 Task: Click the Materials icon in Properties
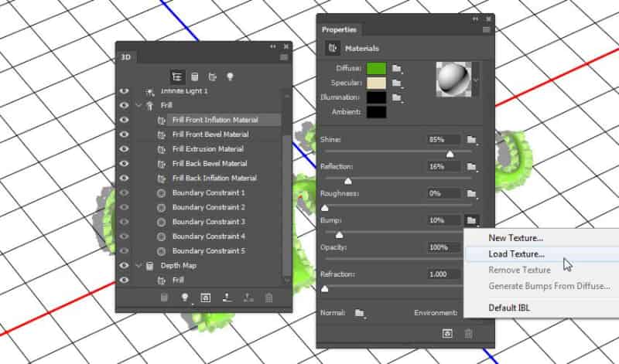[333, 48]
